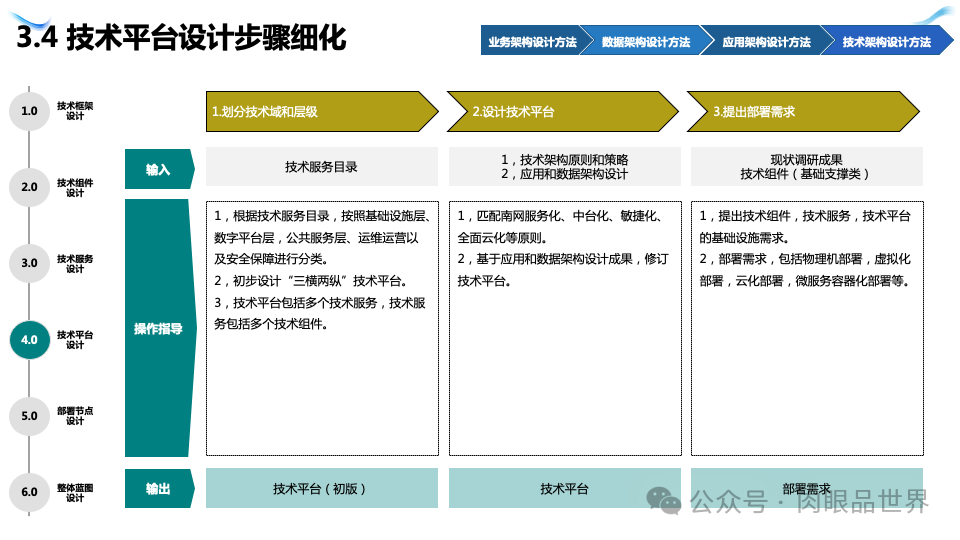The image size is (960, 540).
Task: Click the 2.设计技术平台 arrow
Action: [563, 111]
